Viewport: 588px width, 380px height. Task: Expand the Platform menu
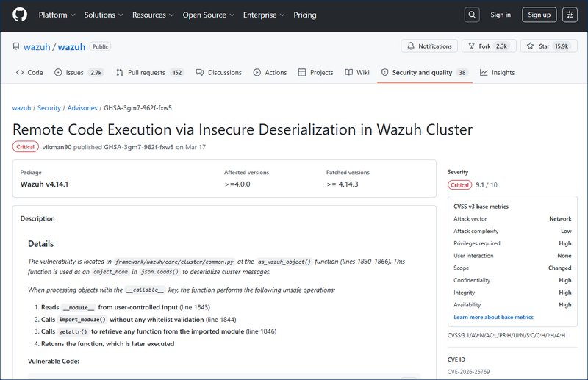pos(57,15)
